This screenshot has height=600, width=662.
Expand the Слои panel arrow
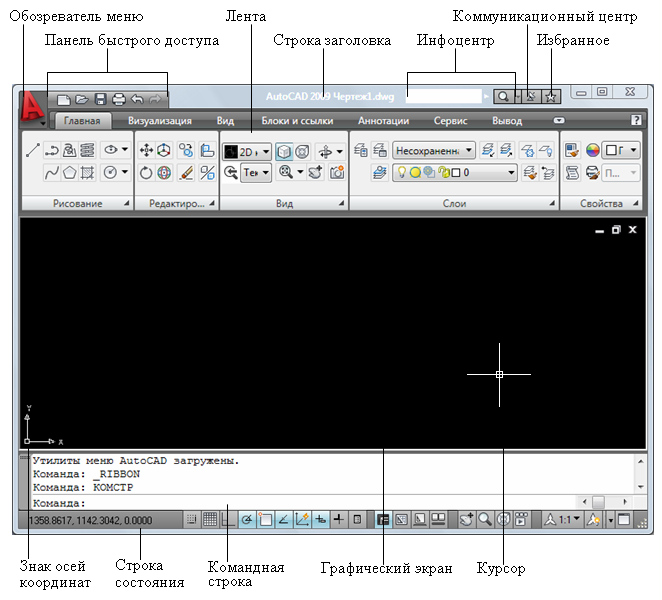click(x=551, y=204)
